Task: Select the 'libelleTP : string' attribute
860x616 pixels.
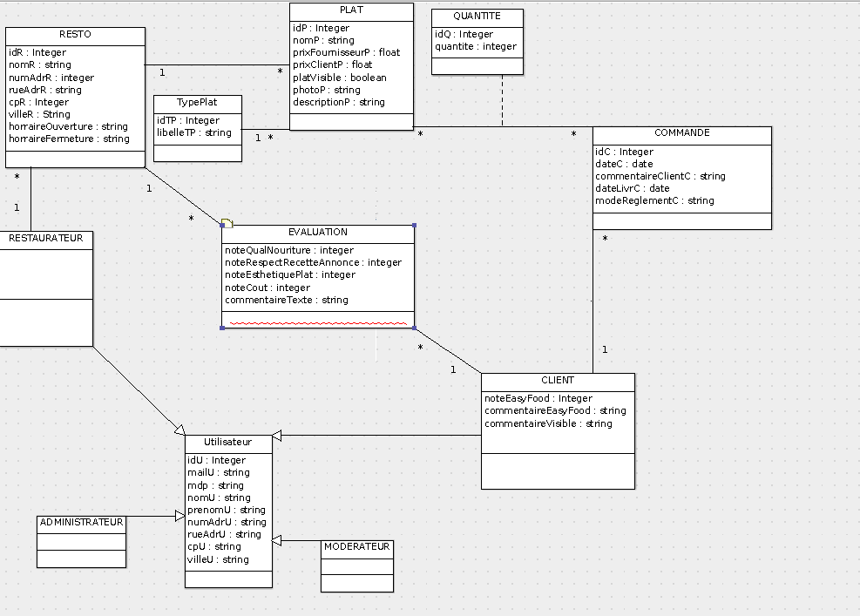Action: [194, 132]
